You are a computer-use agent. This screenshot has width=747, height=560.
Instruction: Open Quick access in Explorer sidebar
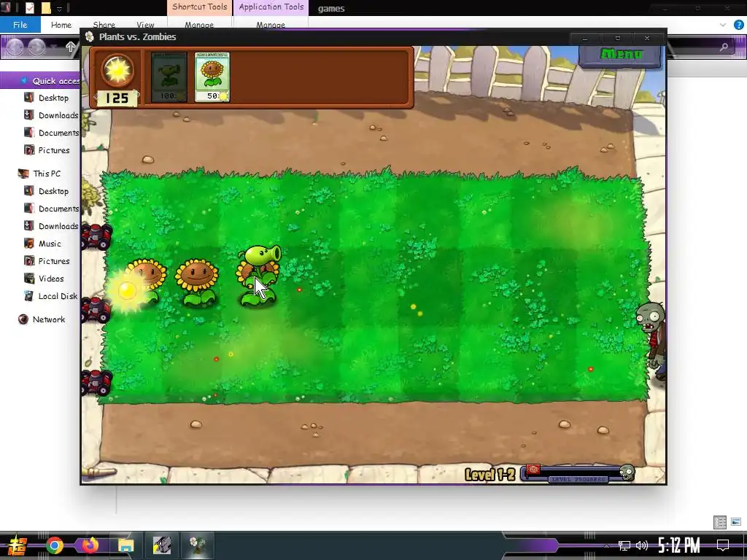coord(55,81)
